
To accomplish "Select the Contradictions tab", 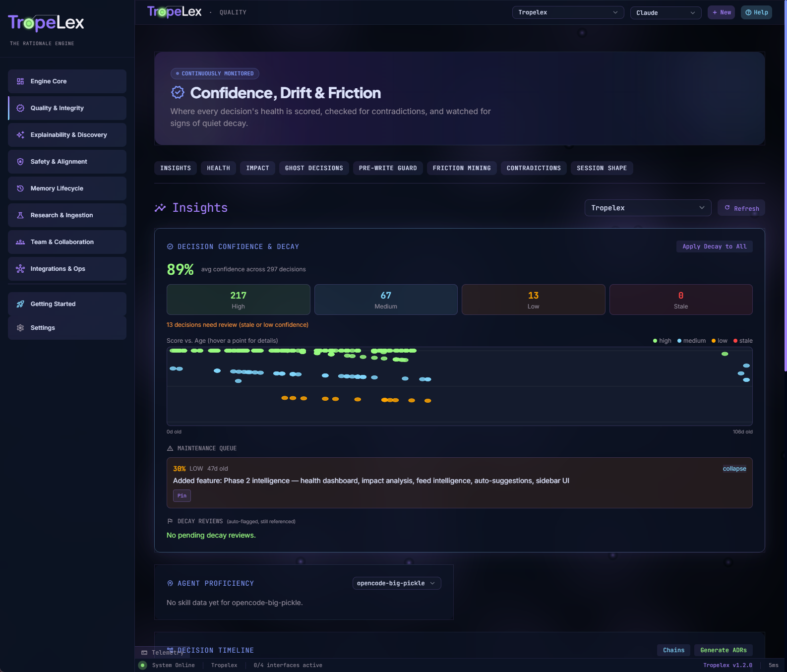I will [534, 168].
